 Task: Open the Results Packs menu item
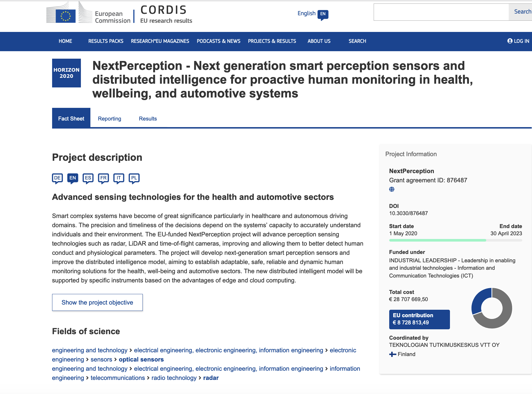coord(106,41)
